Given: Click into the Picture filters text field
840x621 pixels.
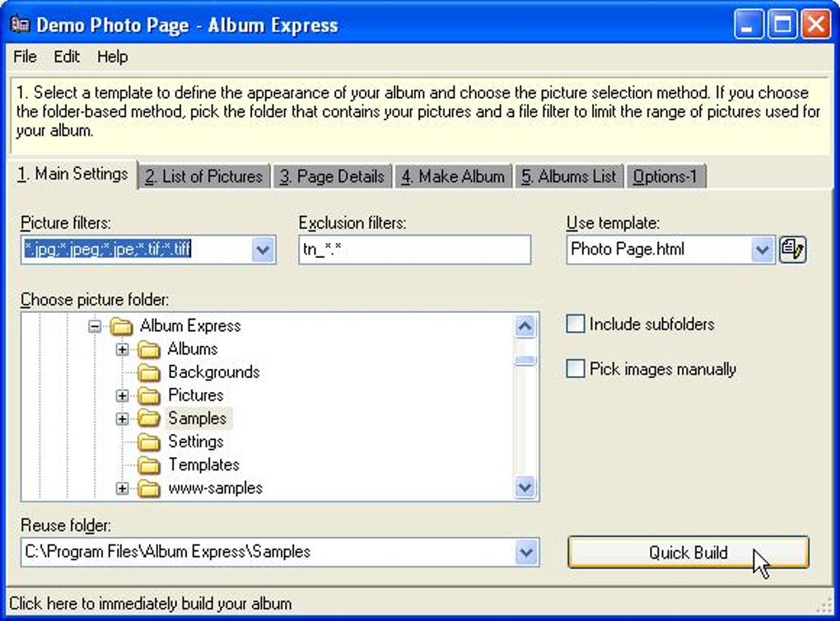Looking at the screenshot, I should click(x=136, y=250).
